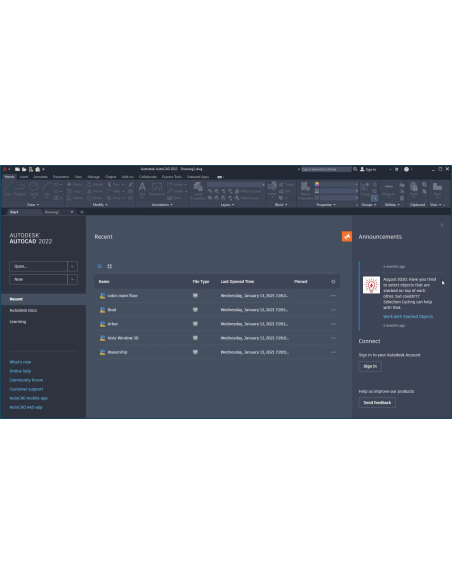Expand the Layers panel dropdown
This screenshot has width=452, height=584.
[x=227, y=204]
